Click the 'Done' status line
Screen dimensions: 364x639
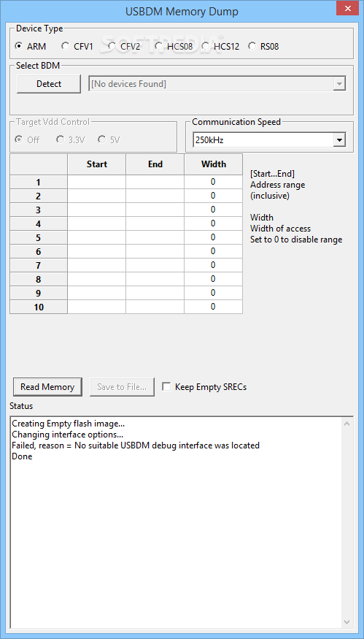tap(22, 456)
